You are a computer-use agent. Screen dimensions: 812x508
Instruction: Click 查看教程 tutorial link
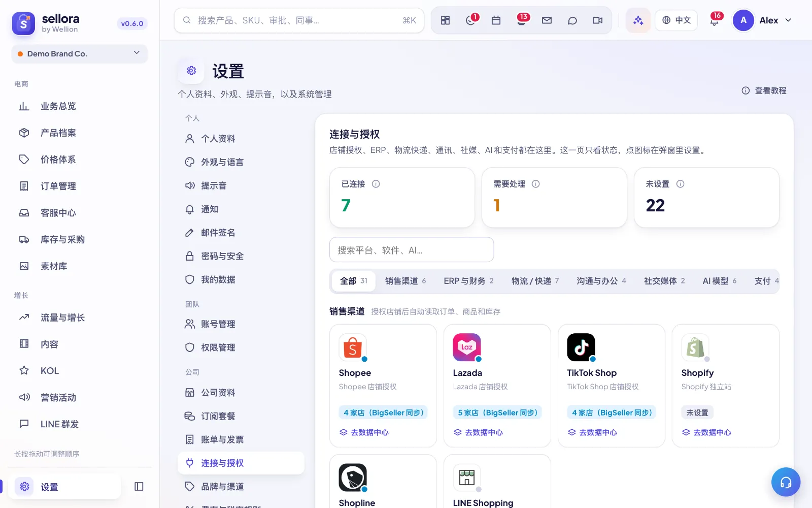click(764, 90)
